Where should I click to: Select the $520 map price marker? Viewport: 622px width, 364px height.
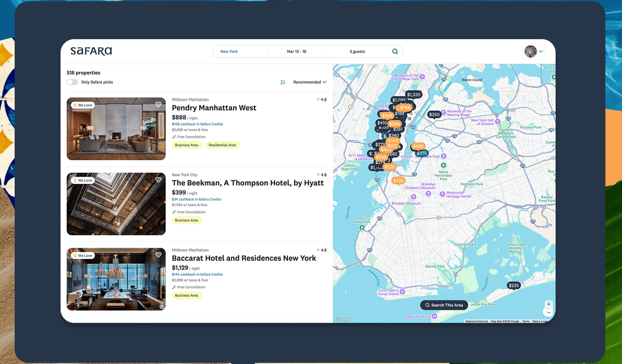pyautogui.click(x=390, y=167)
